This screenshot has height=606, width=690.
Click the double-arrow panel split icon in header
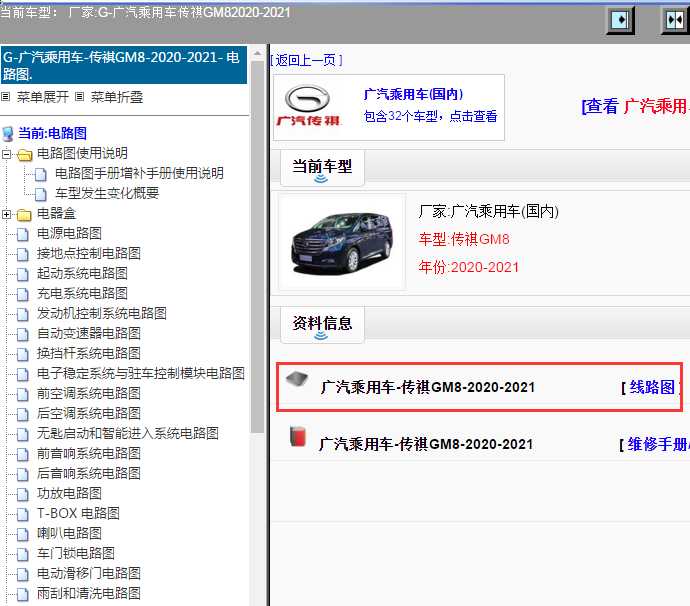[675, 20]
